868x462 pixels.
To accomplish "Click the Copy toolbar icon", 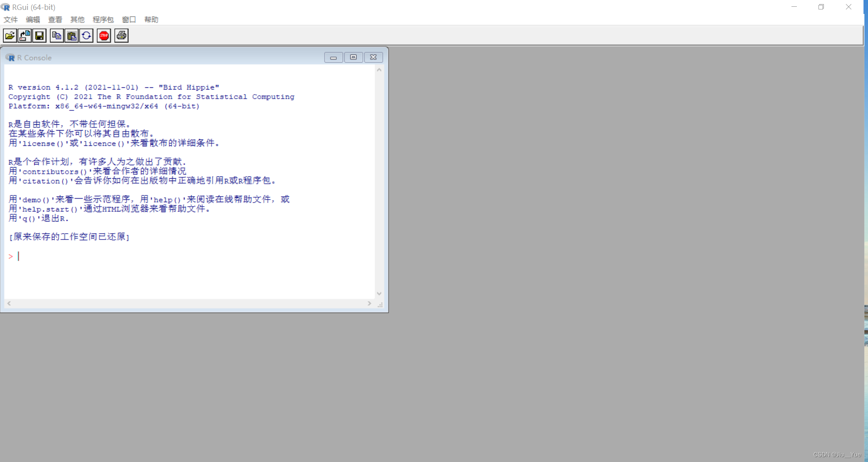I will tap(57, 36).
